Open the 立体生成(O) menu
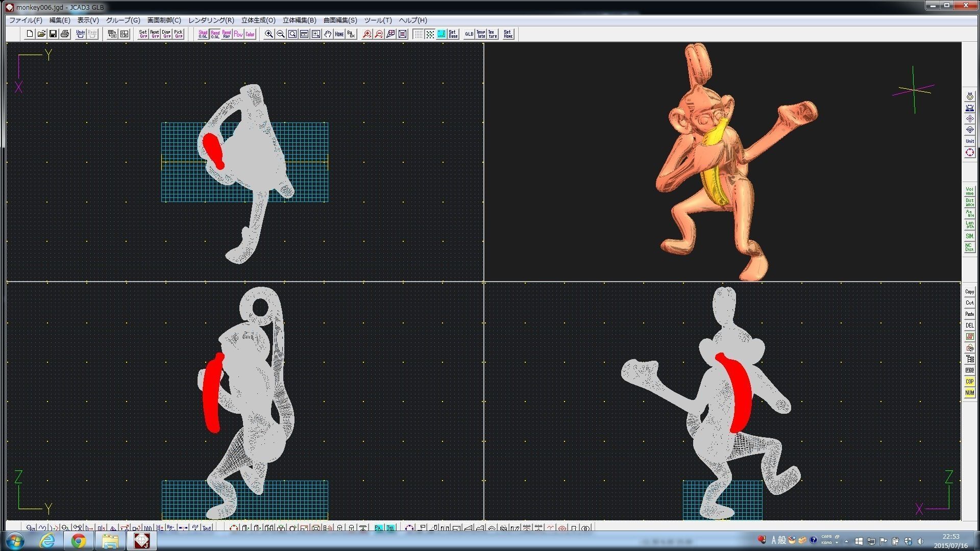980x551 pixels. tap(258, 20)
